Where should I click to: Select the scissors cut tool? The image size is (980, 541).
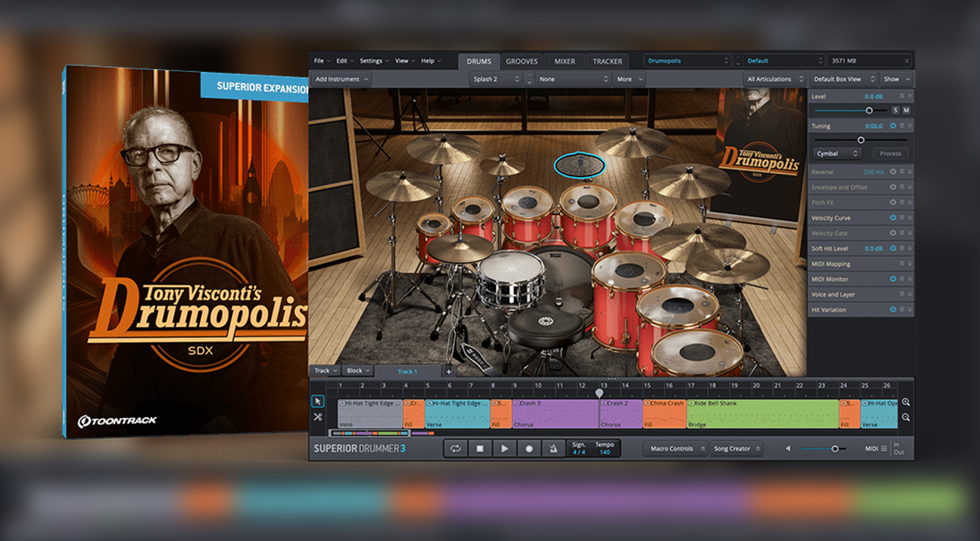(x=318, y=417)
